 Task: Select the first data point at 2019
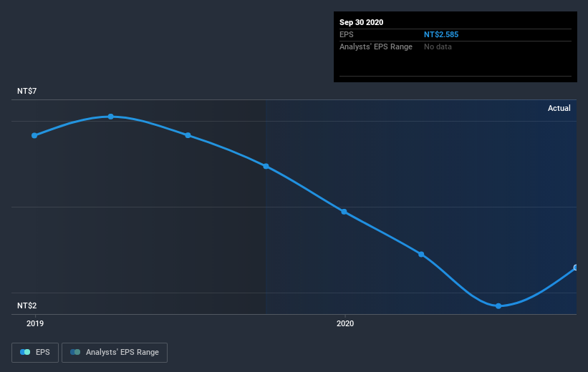pyautogui.click(x=34, y=136)
